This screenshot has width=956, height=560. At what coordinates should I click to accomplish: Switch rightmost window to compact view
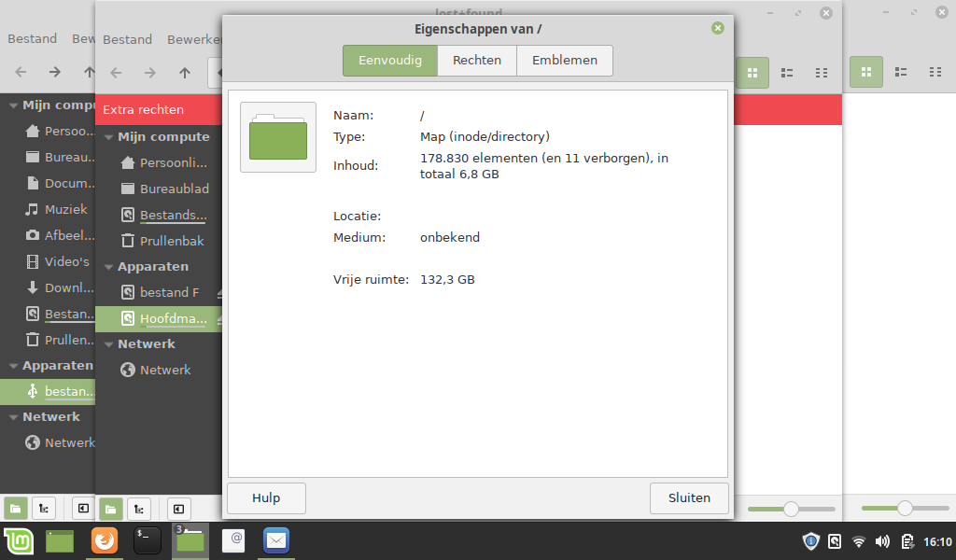tap(935, 72)
